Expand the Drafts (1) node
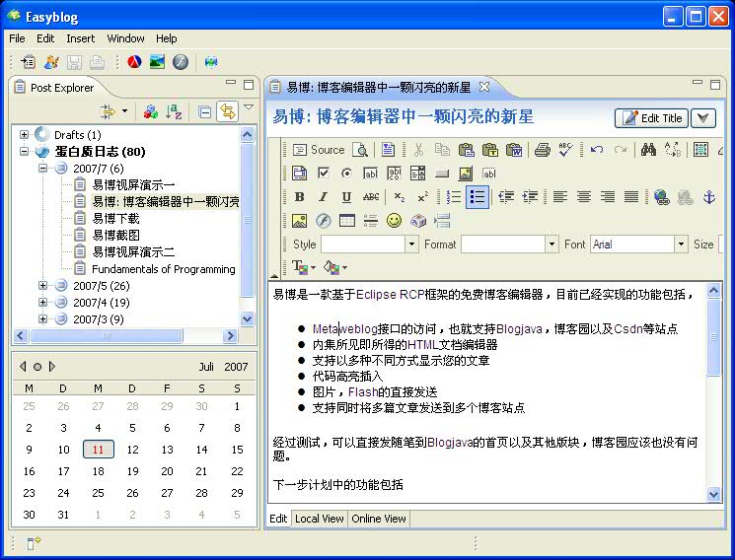Screen dimensions: 735x560 [24, 135]
